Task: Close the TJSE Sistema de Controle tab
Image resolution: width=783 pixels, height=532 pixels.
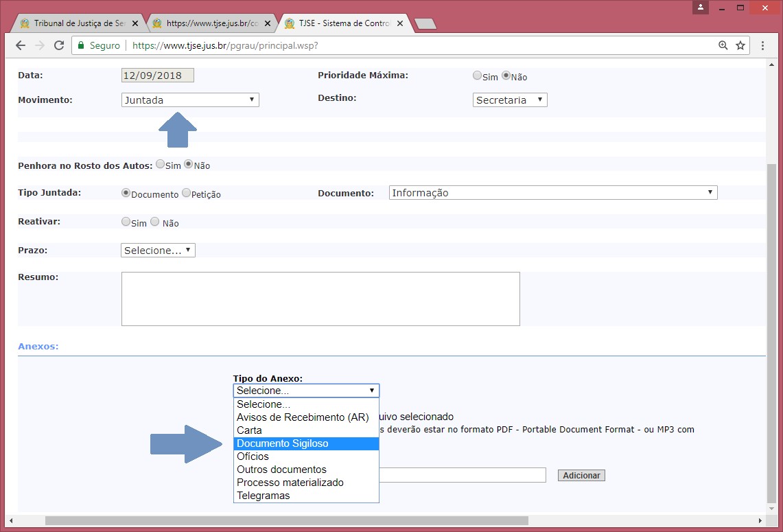Action: tap(400, 23)
